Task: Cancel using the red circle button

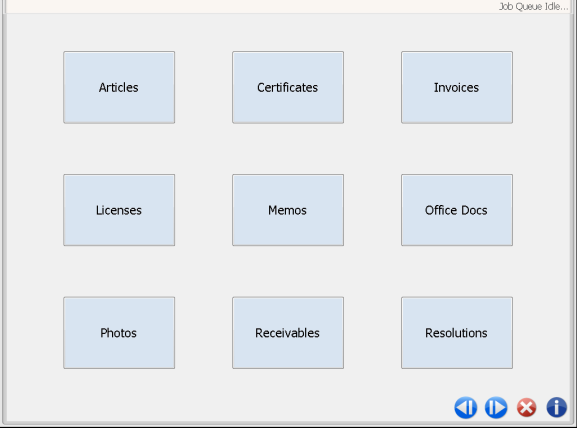Action: click(x=527, y=408)
